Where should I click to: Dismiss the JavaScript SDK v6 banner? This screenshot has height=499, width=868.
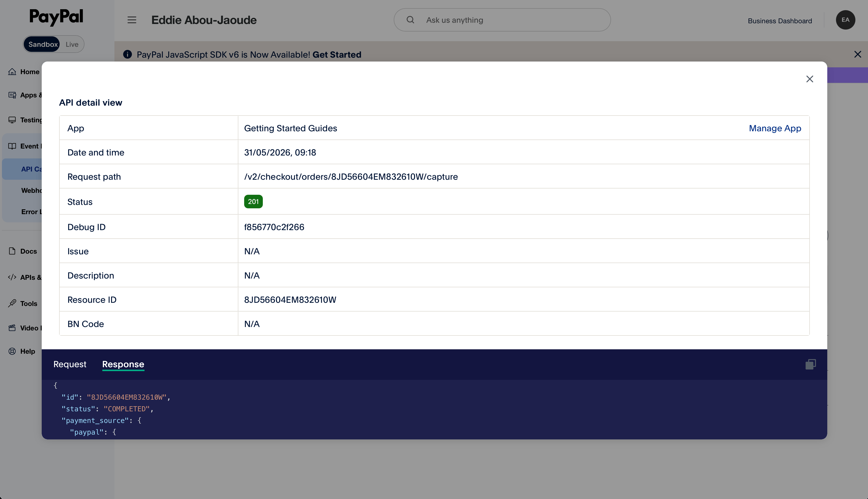857,55
